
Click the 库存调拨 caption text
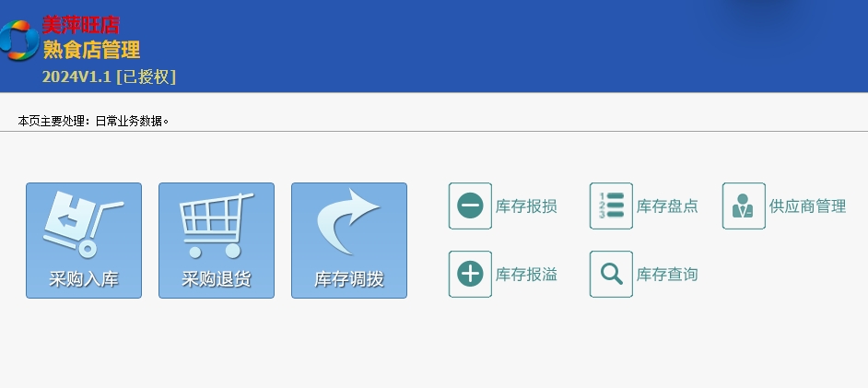click(x=349, y=279)
